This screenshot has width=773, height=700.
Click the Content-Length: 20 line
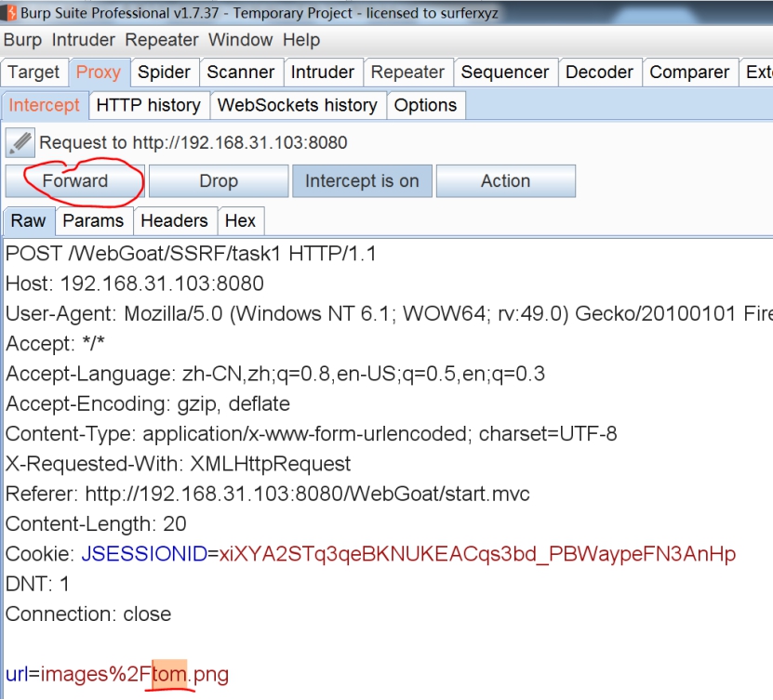point(96,524)
